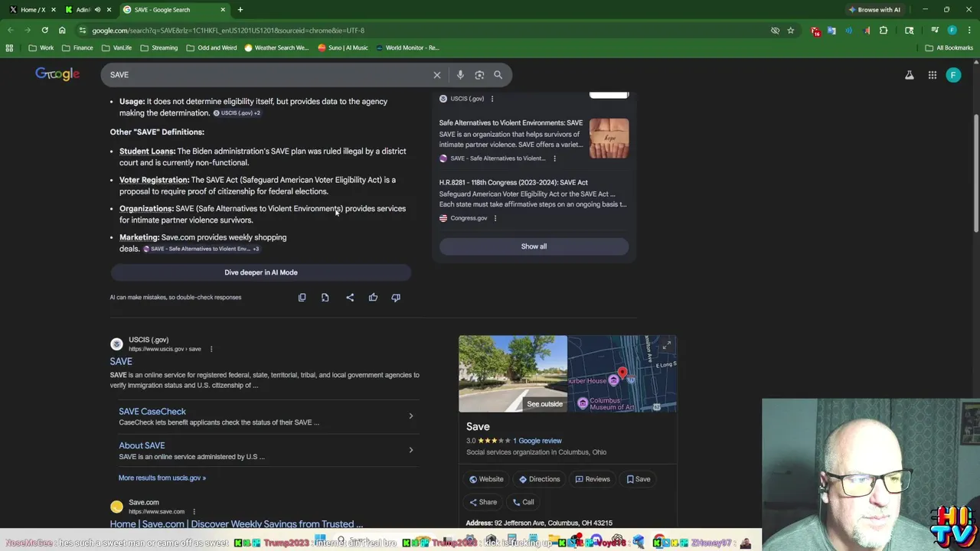Open the map thumbnail for Save
This screenshot has width=980, height=551.
click(x=622, y=373)
